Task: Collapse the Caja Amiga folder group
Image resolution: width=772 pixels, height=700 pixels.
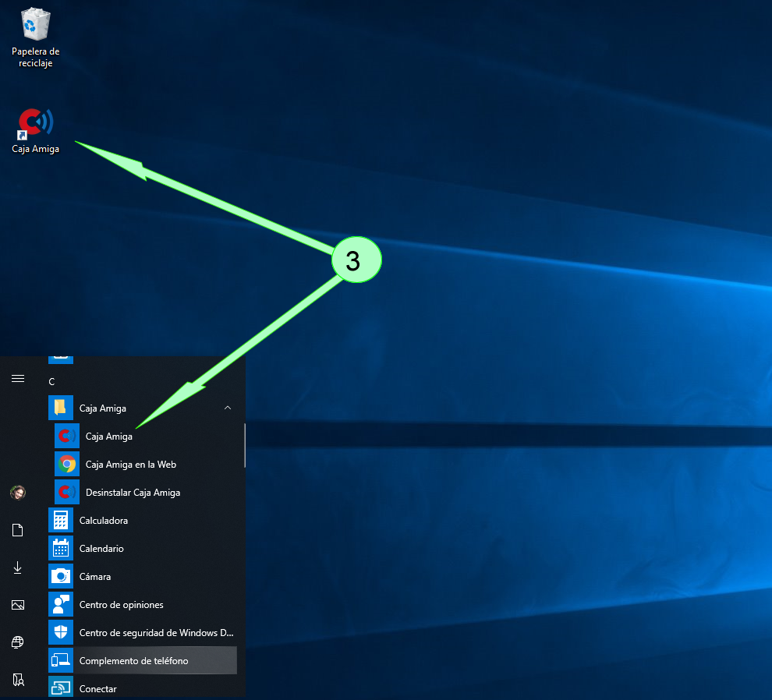Action: pos(227,407)
